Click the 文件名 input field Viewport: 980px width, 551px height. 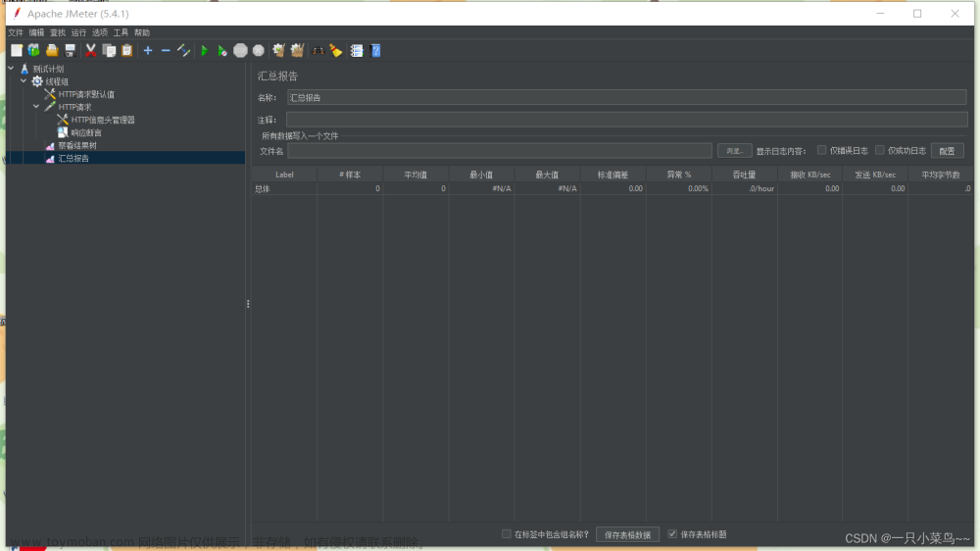(x=500, y=151)
